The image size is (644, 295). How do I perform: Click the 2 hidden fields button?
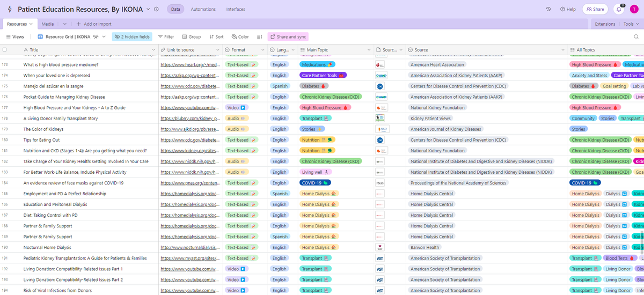tap(132, 36)
